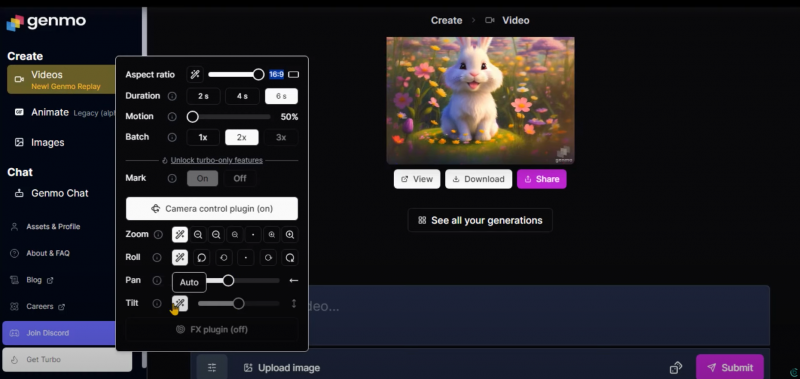Open the Careers link
800x379 pixels.
pos(38,307)
